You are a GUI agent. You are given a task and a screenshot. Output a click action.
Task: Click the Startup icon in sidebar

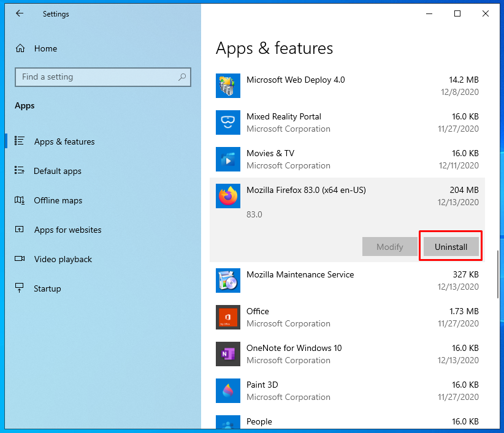[19, 288]
